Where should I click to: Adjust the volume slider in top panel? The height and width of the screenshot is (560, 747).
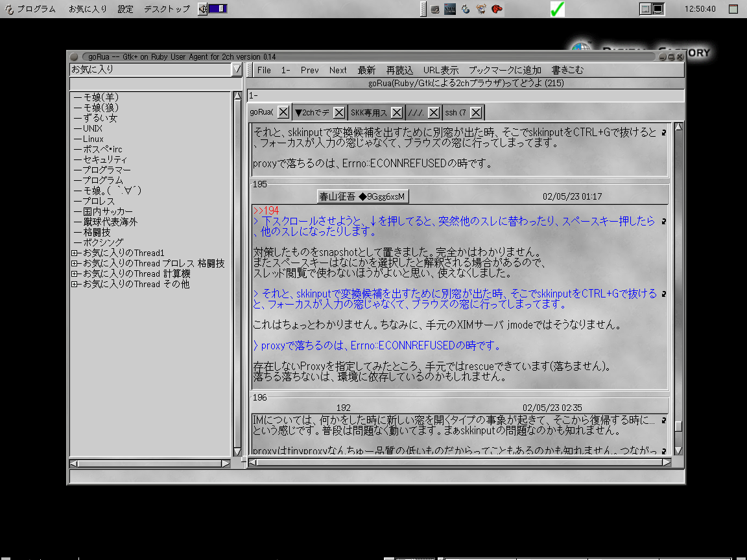pos(218,9)
